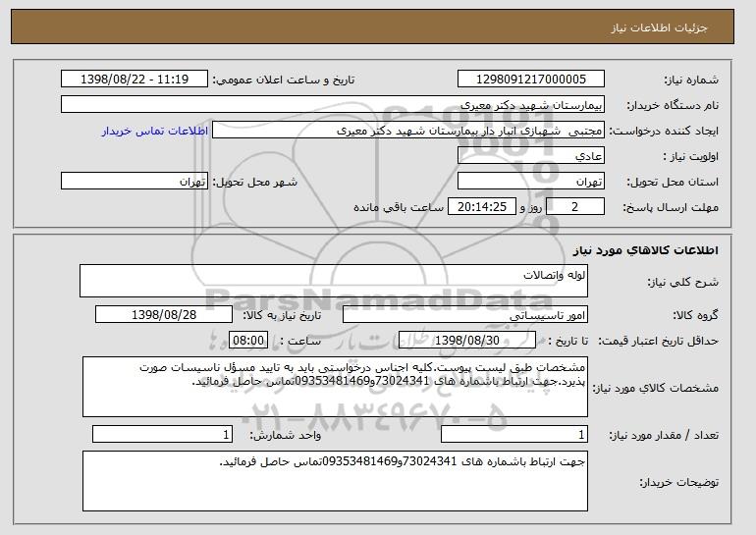Click the description field لوله واتصالات
Image resolution: width=756 pixels, height=535 pixels.
pyautogui.click(x=334, y=281)
